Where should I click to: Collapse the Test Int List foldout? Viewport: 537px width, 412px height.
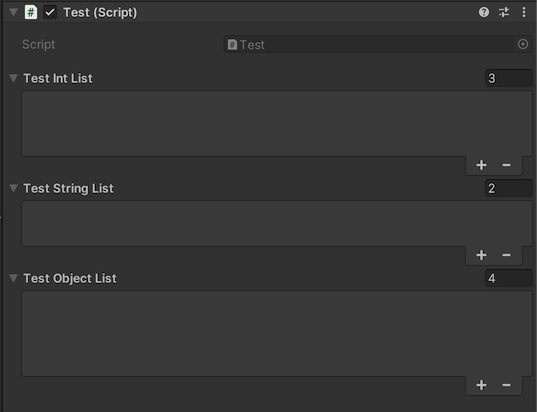click(13, 78)
